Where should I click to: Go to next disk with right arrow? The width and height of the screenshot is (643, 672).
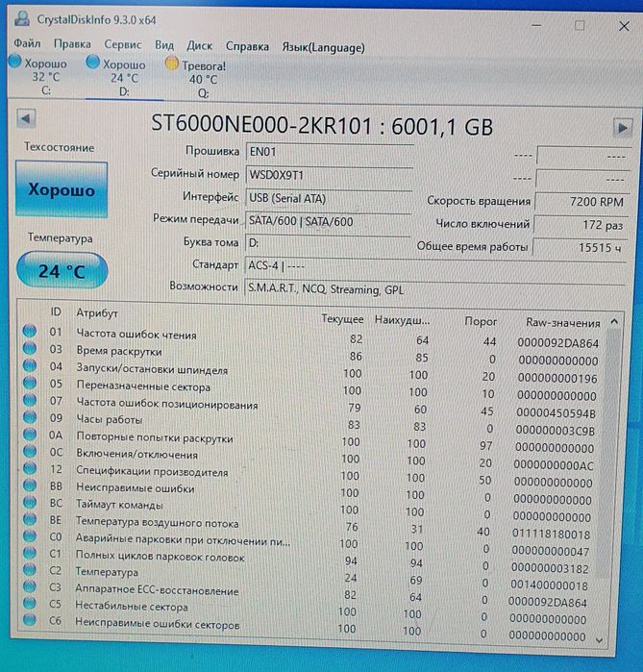[622, 127]
